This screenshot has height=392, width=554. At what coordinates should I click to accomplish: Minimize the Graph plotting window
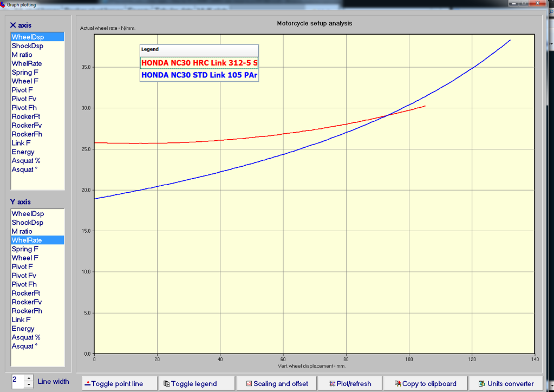[x=514, y=4]
